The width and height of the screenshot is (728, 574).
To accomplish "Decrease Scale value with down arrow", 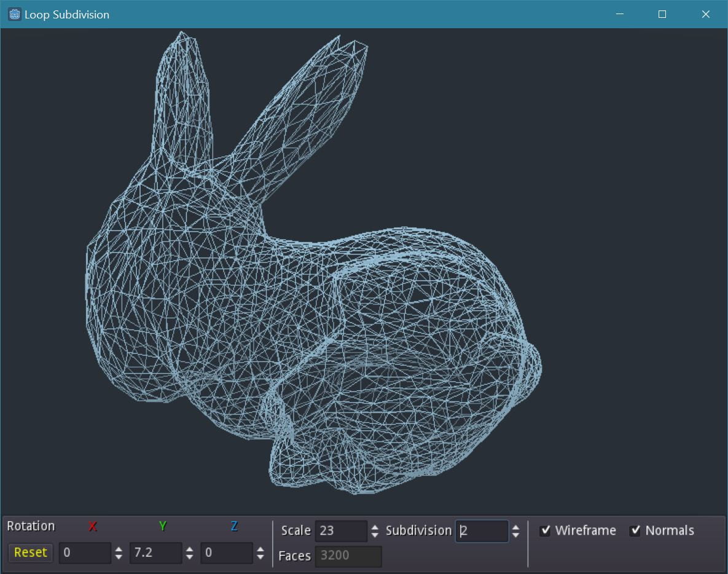I will click(375, 535).
